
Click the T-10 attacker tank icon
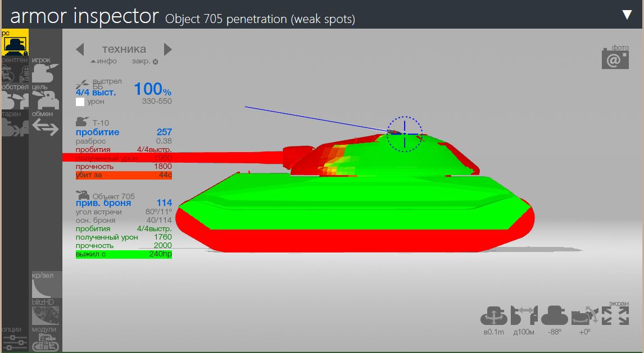(x=82, y=122)
